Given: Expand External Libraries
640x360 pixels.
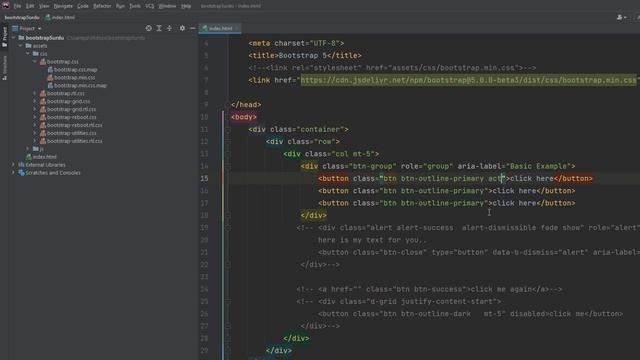Looking at the screenshot, I should click(x=13, y=165).
